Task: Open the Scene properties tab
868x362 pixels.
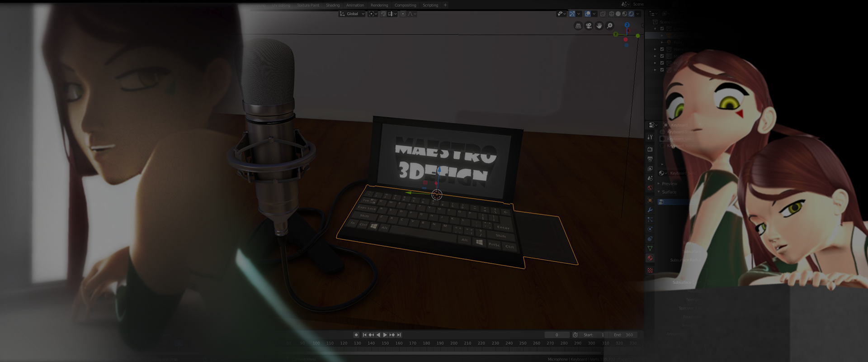Action: coord(650,178)
